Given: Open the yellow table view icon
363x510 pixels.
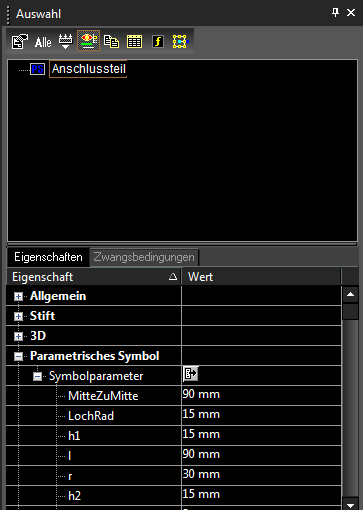Looking at the screenshot, I should (134, 42).
